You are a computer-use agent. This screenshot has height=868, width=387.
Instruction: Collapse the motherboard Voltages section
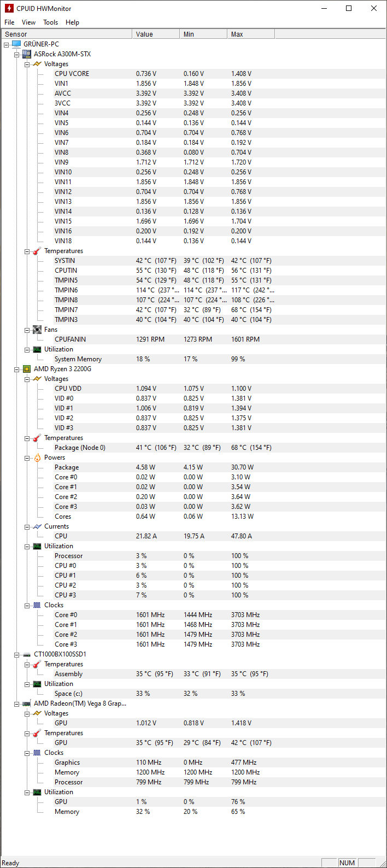point(27,63)
